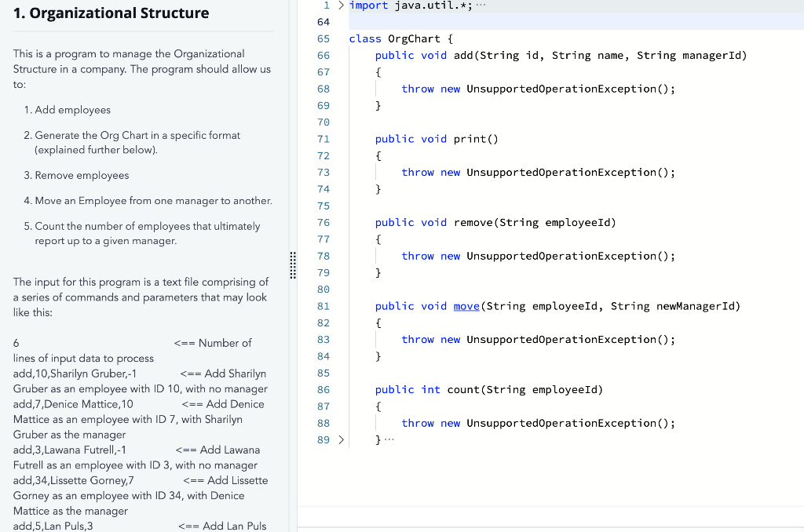This screenshot has width=804, height=532.
Task: Click the underlined move method name
Action: (x=466, y=306)
